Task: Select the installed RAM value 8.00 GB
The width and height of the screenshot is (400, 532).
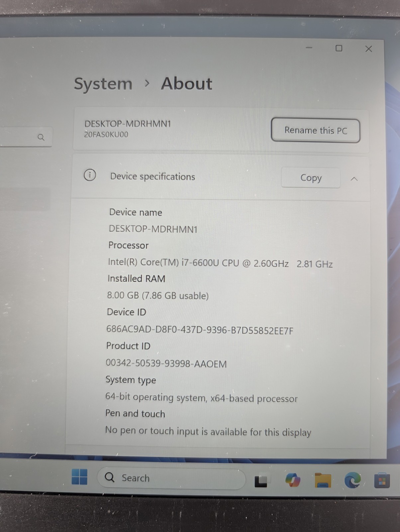Action: point(157,295)
